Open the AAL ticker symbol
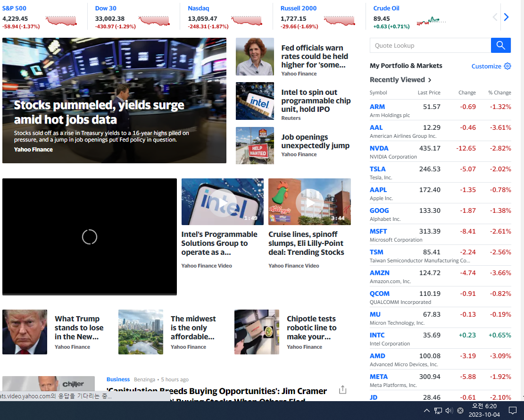The image size is (524, 420). (x=376, y=127)
